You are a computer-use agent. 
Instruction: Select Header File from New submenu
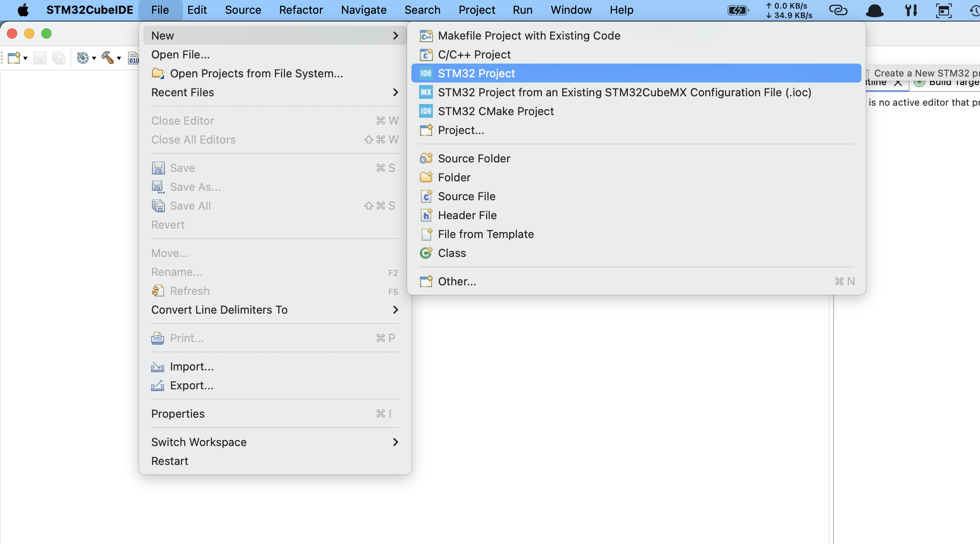pos(467,215)
